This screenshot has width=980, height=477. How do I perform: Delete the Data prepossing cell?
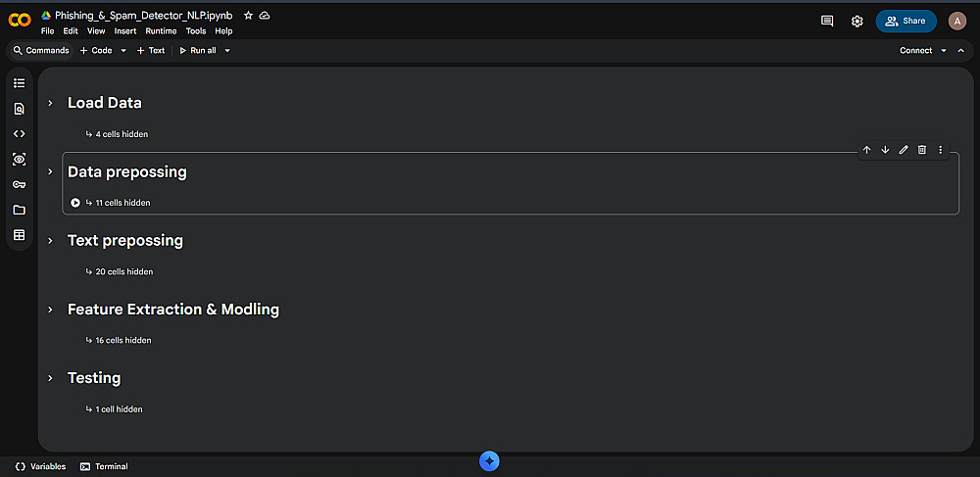[x=922, y=150]
